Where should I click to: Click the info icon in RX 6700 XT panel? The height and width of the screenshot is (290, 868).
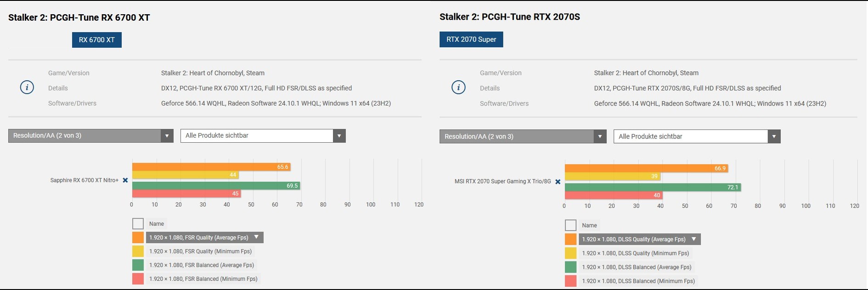(x=27, y=87)
